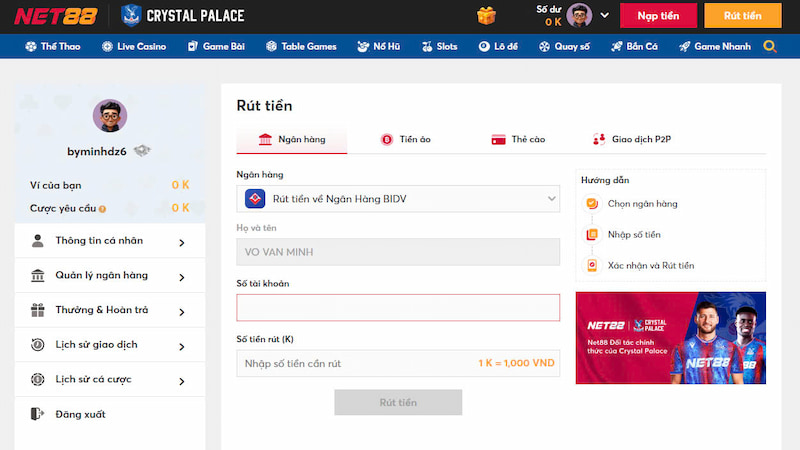Viewport: 800px width, 450px height.
Task: Open the Game Nhanh menu
Action: [x=715, y=46]
